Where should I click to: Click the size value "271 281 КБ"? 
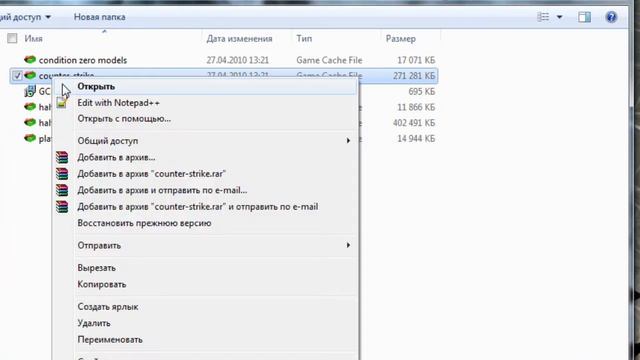coord(414,76)
